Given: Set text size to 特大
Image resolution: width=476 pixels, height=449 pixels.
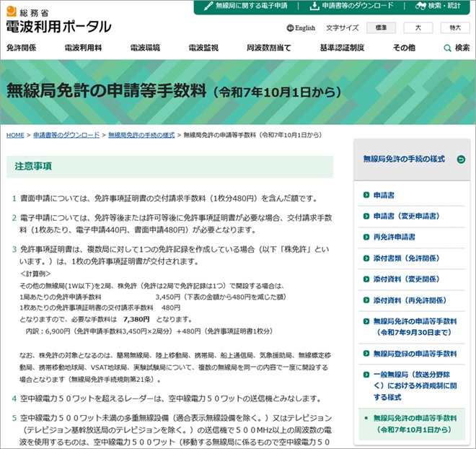Looking at the screenshot, I should point(454,28).
